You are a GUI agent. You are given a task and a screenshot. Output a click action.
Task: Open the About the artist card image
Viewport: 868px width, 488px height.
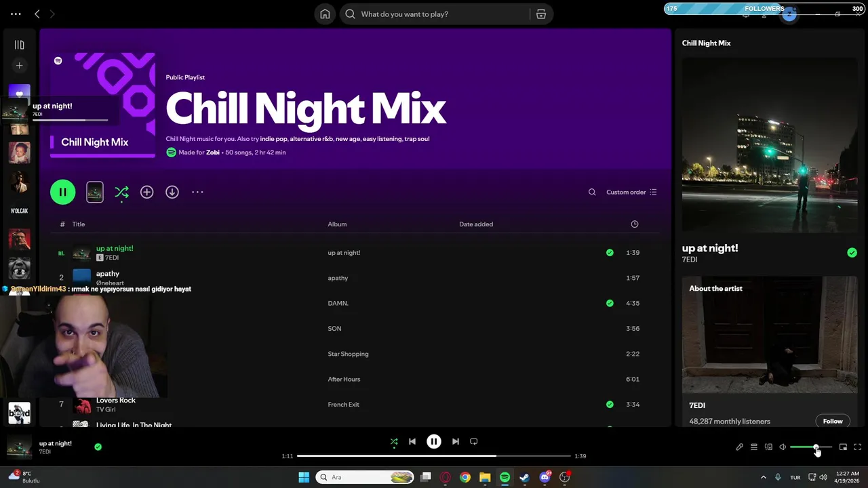[x=770, y=335]
